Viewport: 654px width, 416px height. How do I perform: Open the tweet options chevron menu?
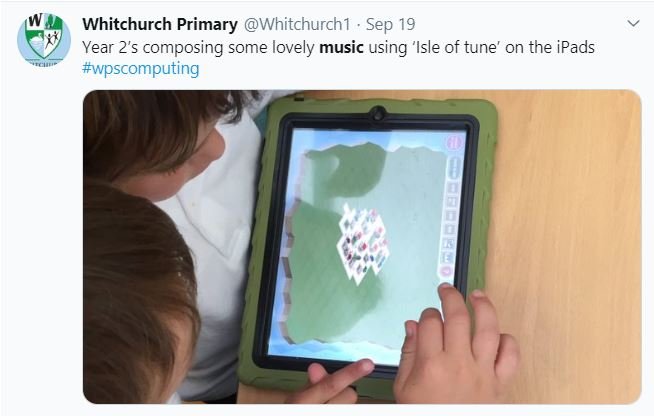coord(633,24)
